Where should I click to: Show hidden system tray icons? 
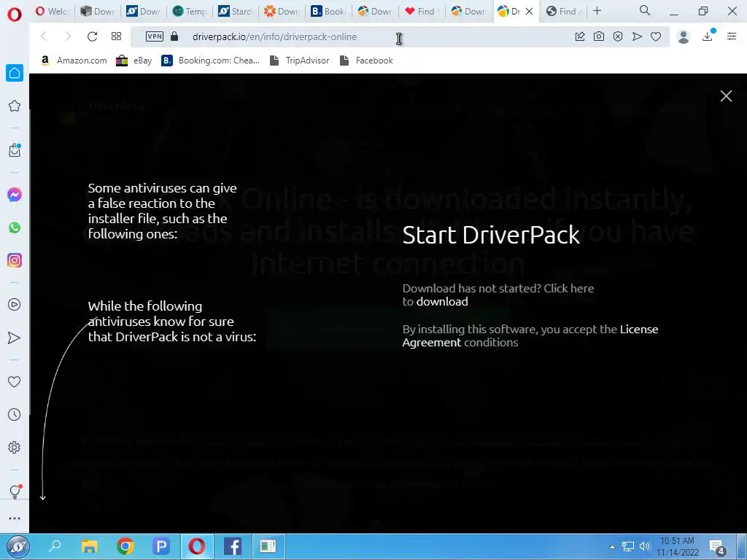612,547
